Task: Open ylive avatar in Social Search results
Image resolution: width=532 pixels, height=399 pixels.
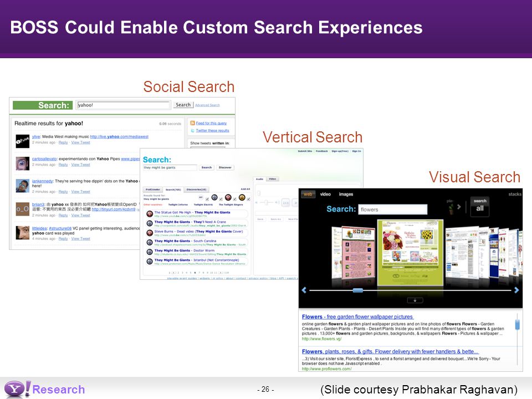Action: pos(22,141)
